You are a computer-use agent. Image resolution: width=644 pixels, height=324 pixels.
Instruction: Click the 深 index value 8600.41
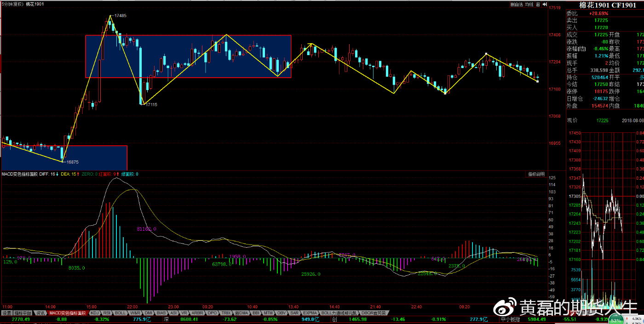(x=189, y=319)
